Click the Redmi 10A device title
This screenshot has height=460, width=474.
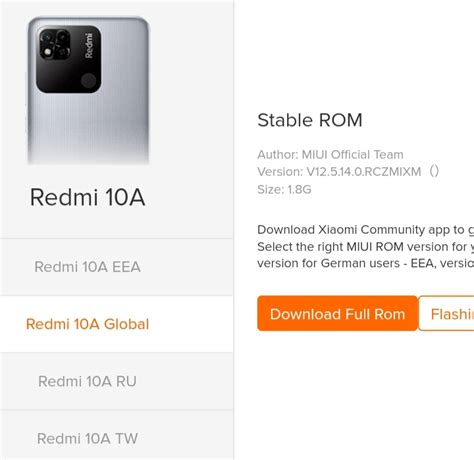[87, 197]
